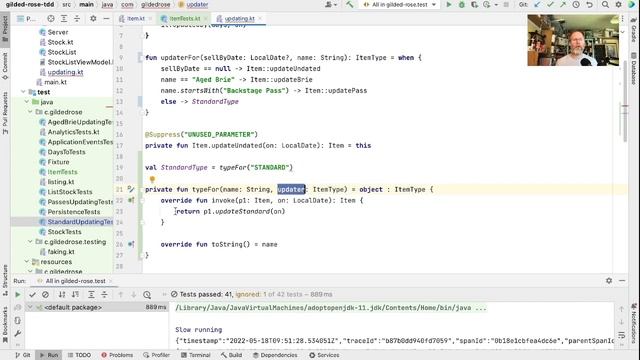Open Run panel settings gear

coord(609,280)
